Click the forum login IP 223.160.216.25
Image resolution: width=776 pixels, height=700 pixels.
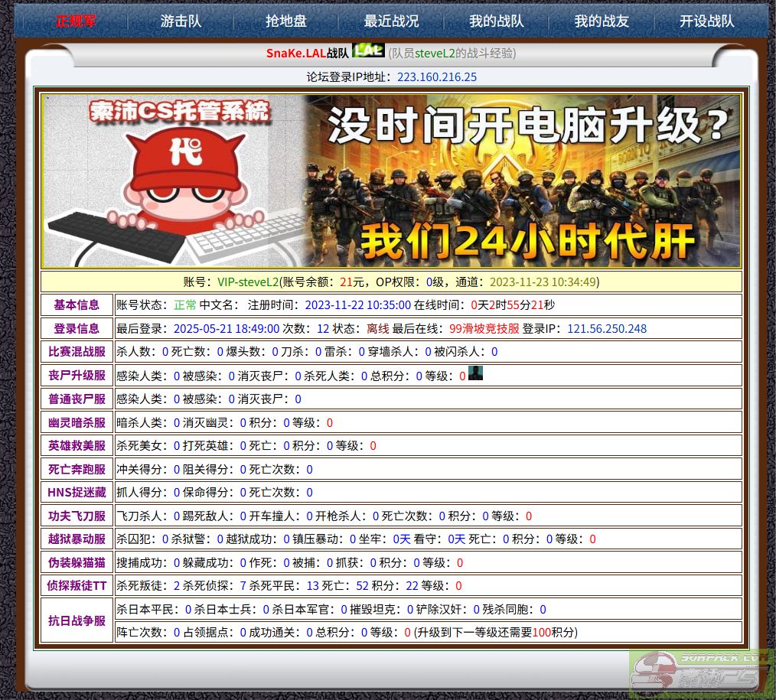437,77
